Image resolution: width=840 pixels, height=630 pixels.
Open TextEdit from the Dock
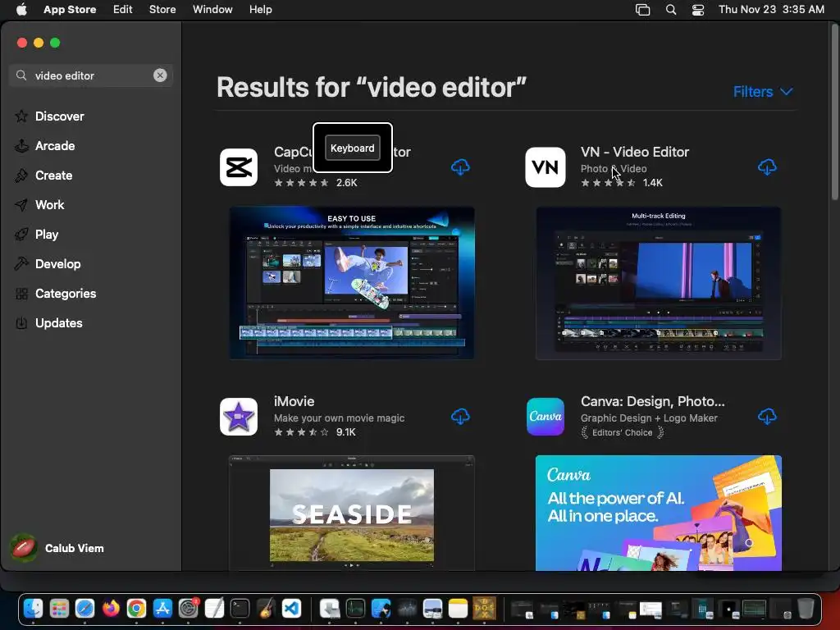(x=214, y=609)
